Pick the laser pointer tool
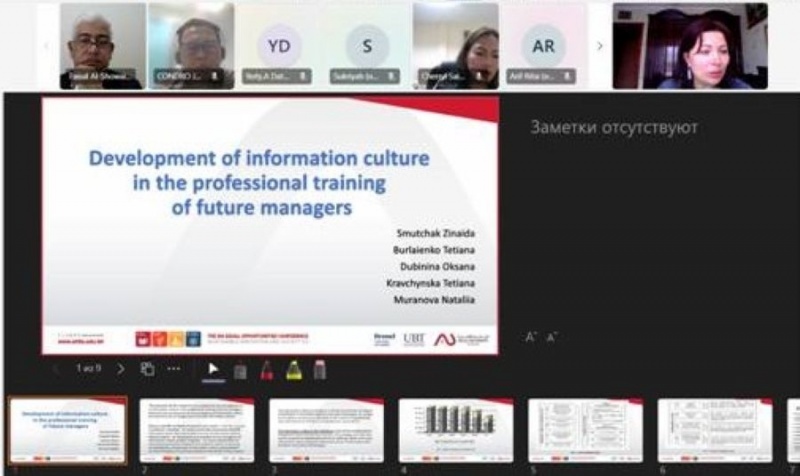 [x=240, y=370]
